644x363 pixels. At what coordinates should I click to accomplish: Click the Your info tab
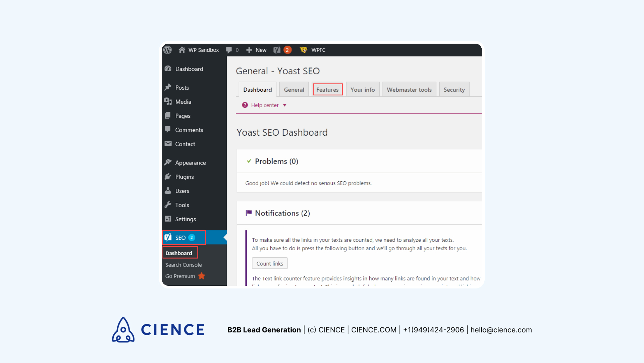pyautogui.click(x=363, y=89)
